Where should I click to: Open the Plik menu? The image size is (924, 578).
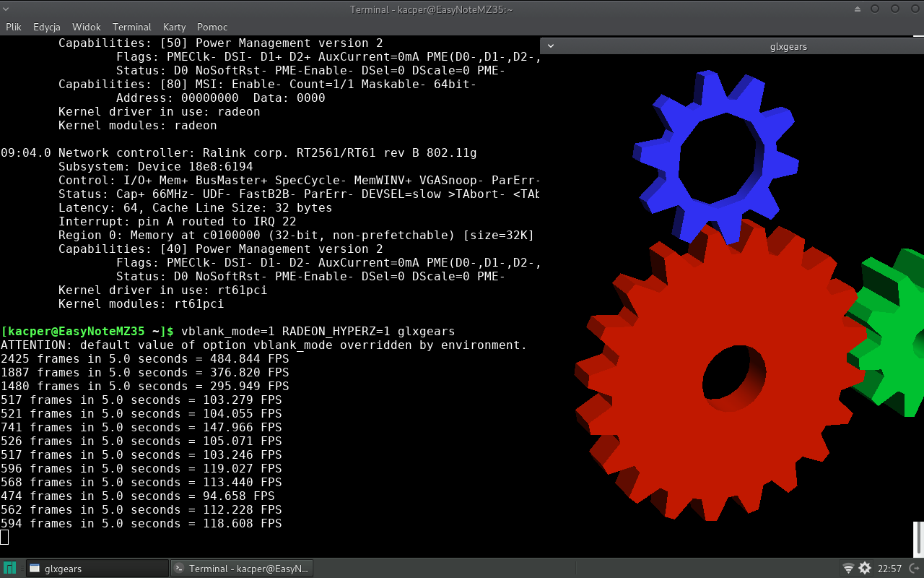tap(14, 27)
